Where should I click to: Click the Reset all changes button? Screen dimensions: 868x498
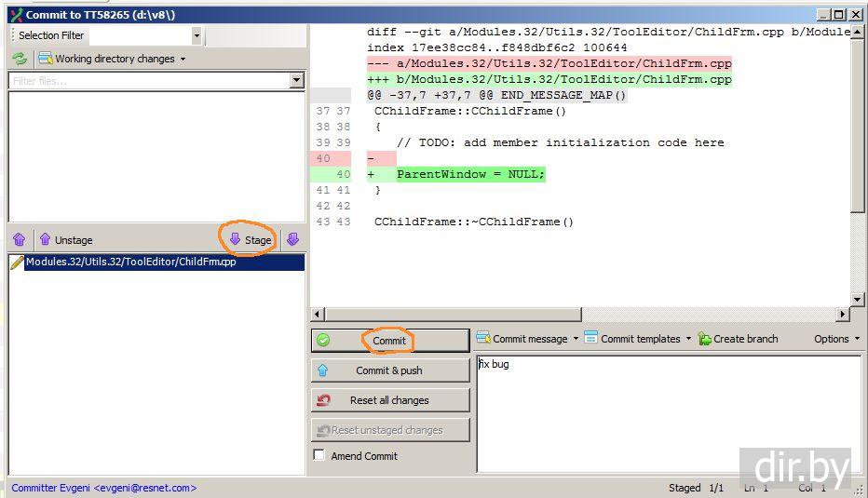(x=389, y=400)
